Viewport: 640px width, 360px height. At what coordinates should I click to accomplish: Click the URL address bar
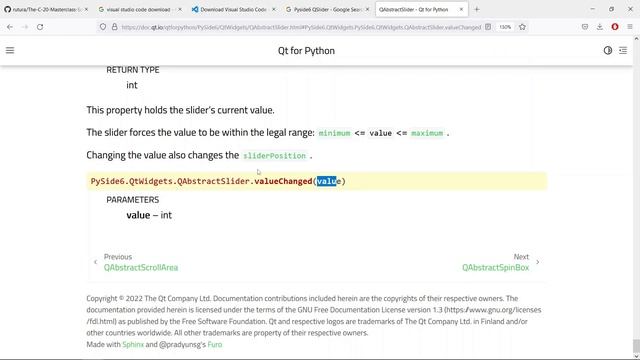tap(301, 27)
